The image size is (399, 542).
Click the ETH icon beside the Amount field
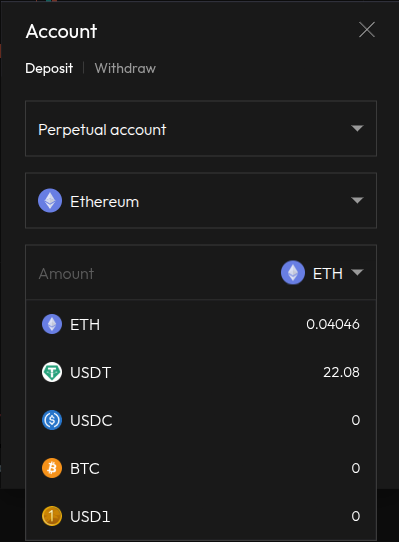(x=293, y=272)
